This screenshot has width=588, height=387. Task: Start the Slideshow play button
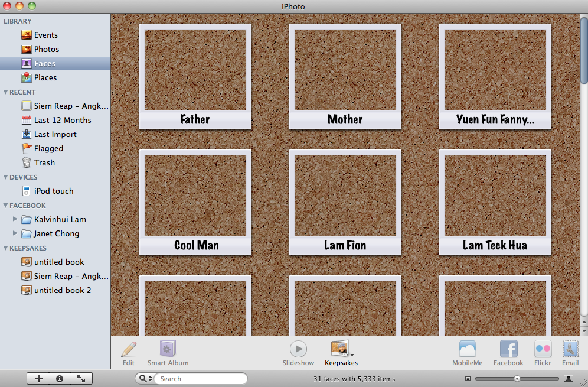(x=299, y=349)
